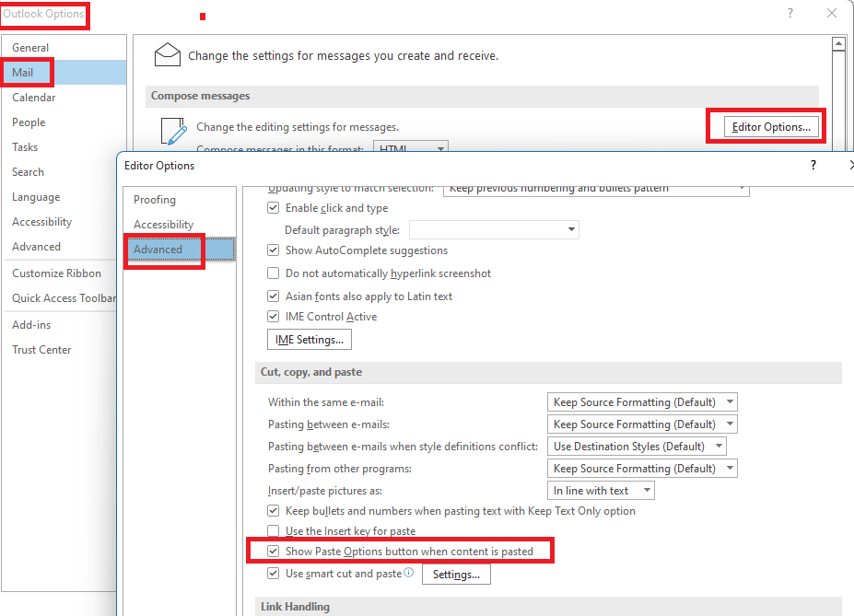Toggle Show Paste Options button checkbox
Image resolution: width=854 pixels, height=616 pixels.
pos(274,552)
